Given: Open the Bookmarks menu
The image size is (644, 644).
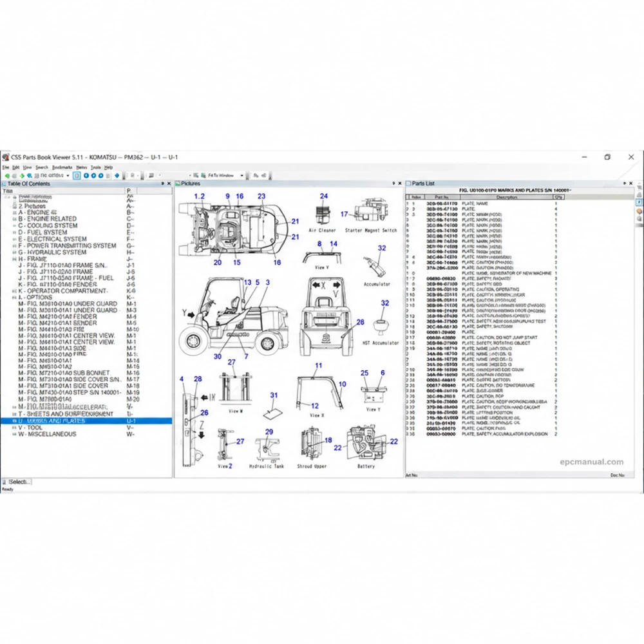Looking at the screenshot, I should [x=62, y=167].
